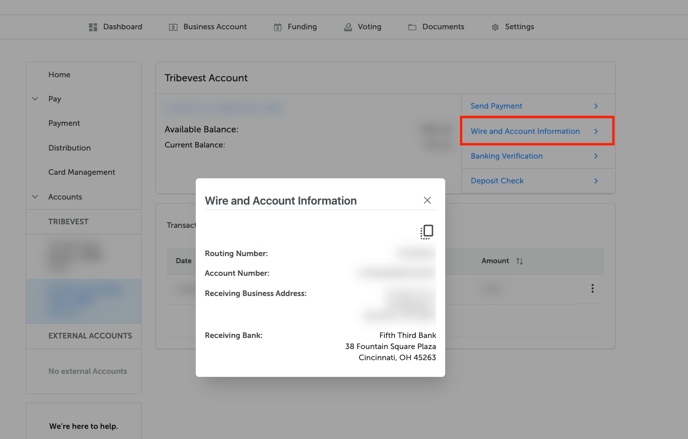This screenshot has height=439, width=688.
Task: Click the Receiving Business Address label
Action: click(x=255, y=293)
